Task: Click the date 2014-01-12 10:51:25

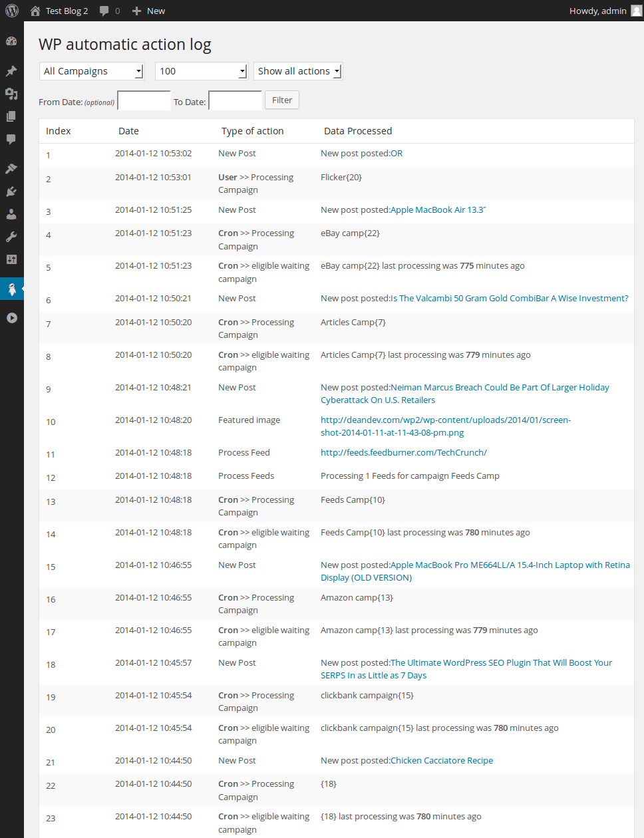Action: coord(153,210)
